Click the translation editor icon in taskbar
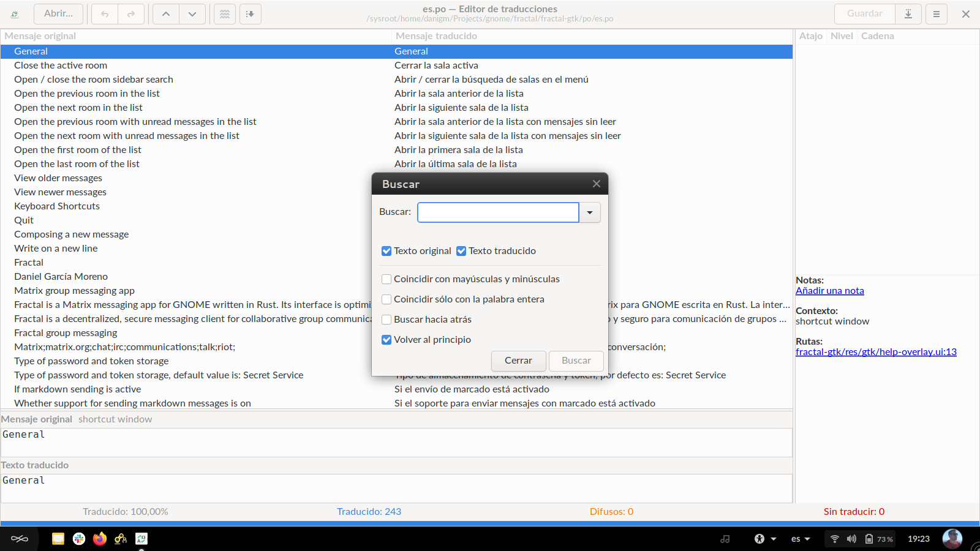The height and width of the screenshot is (551, 980). (x=141, y=539)
